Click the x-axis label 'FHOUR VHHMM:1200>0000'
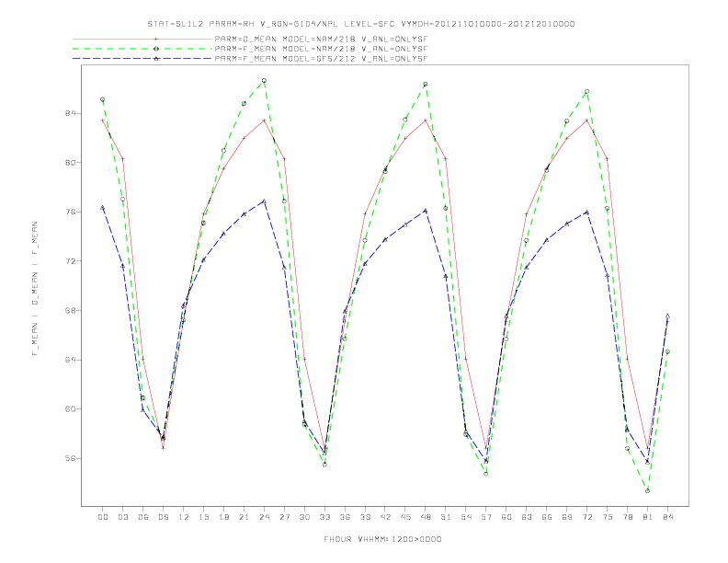Screen dimensions: 728x563 [x=382, y=539]
